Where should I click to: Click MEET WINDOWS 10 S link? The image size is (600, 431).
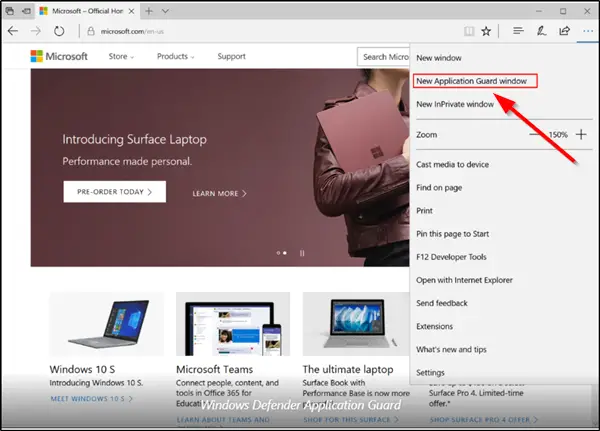[x=91, y=399]
